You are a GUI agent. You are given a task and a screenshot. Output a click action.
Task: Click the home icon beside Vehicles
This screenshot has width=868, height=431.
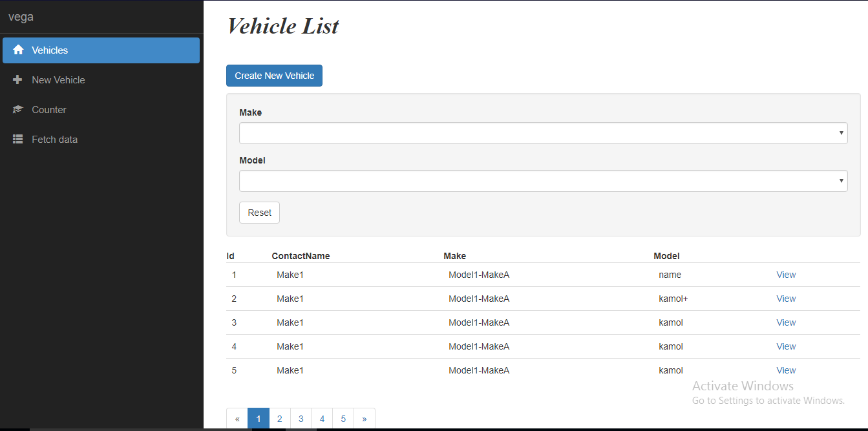tap(18, 50)
